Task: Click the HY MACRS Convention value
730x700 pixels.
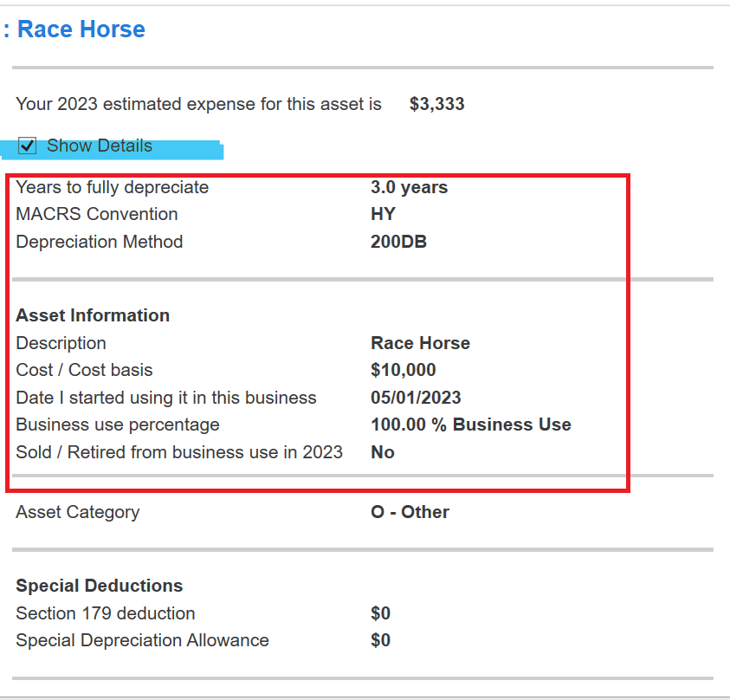Action: tap(383, 214)
